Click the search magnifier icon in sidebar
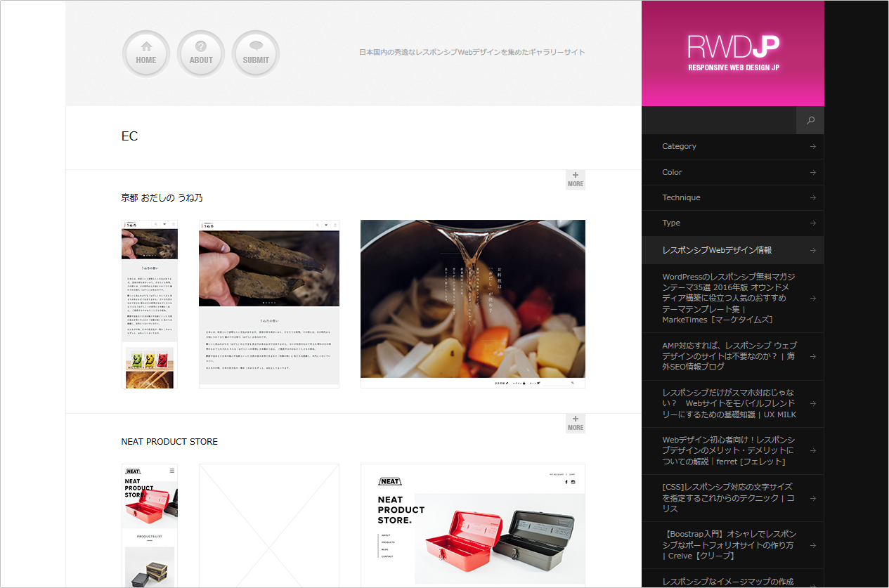Image resolution: width=889 pixels, height=588 pixels. tap(810, 121)
